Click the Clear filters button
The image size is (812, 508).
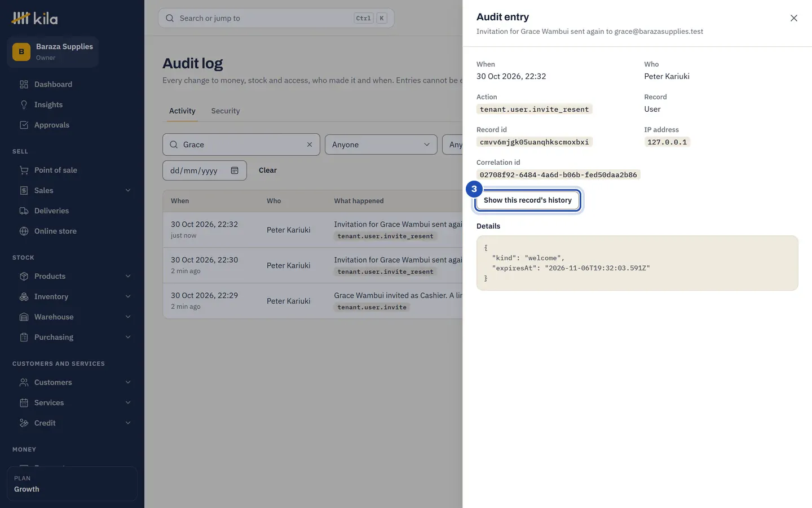click(x=268, y=170)
